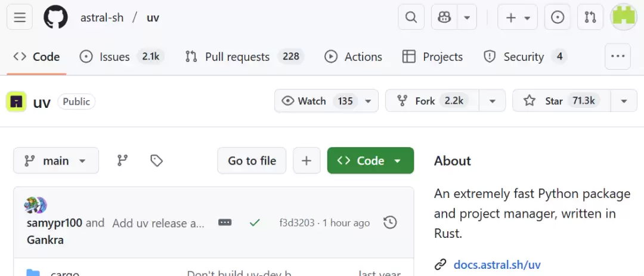Viewport: 644px width, 276px height.
Task: Open the pull requests icon in header
Action: pos(590,17)
